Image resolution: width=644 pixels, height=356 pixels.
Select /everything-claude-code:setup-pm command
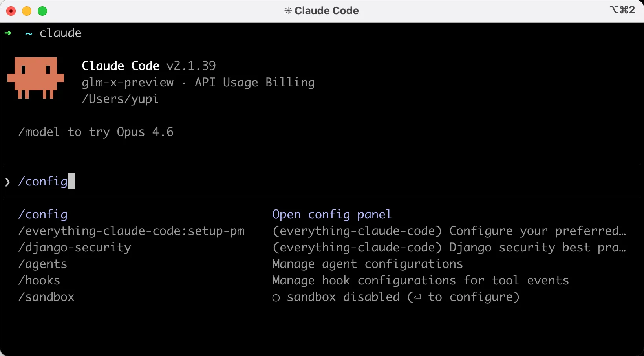click(x=131, y=231)
